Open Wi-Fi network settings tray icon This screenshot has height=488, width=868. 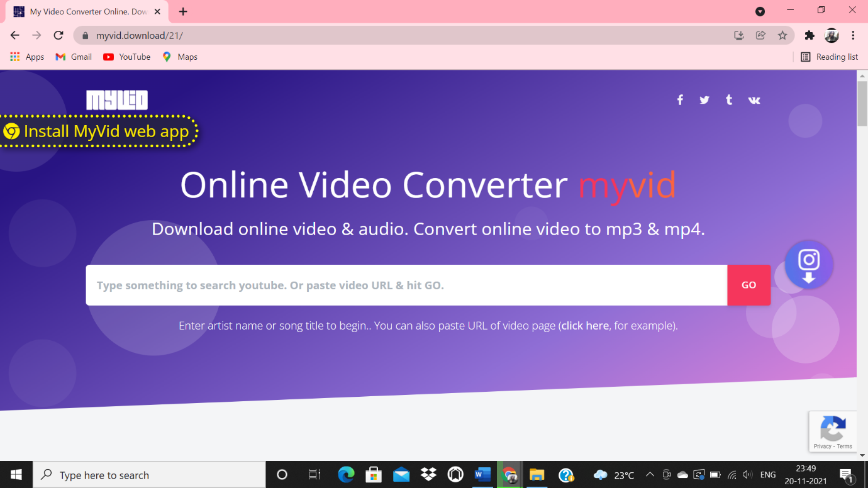tap(732, 475)
